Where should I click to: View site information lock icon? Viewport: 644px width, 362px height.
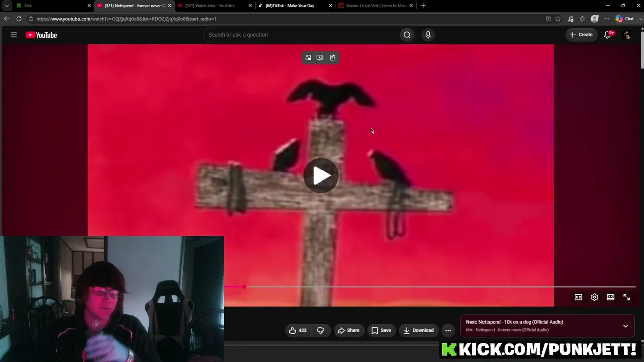(x=31, y=19)
